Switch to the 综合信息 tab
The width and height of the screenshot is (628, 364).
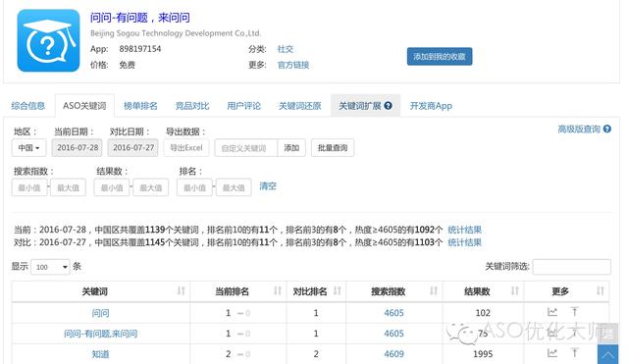pyautogui.click(x=28, y=106)
